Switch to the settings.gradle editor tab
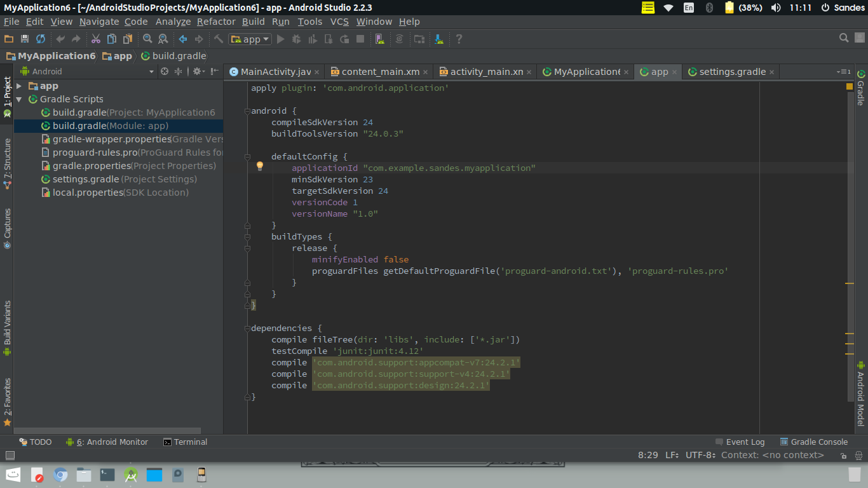Image resolution: width=868 pixels, height=488 pixels. (731, 72)
